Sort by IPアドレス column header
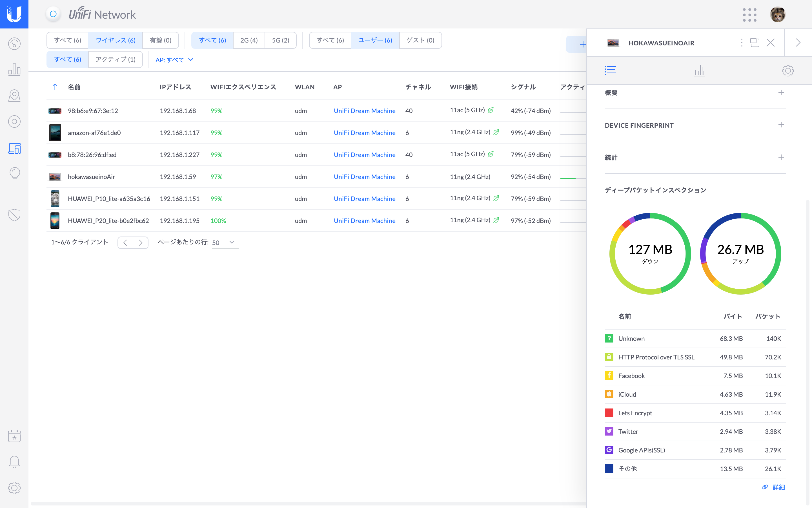812x508 pixels. (x=175, y=87)
